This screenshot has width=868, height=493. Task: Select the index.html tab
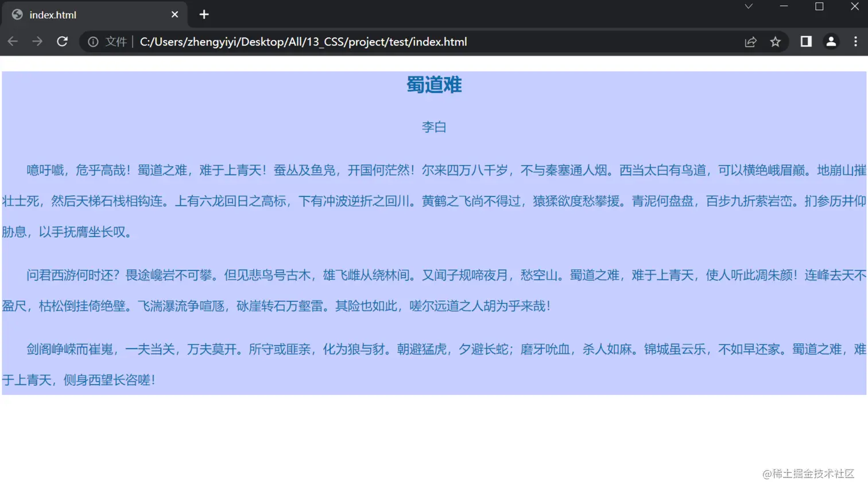tap(95, 14)
